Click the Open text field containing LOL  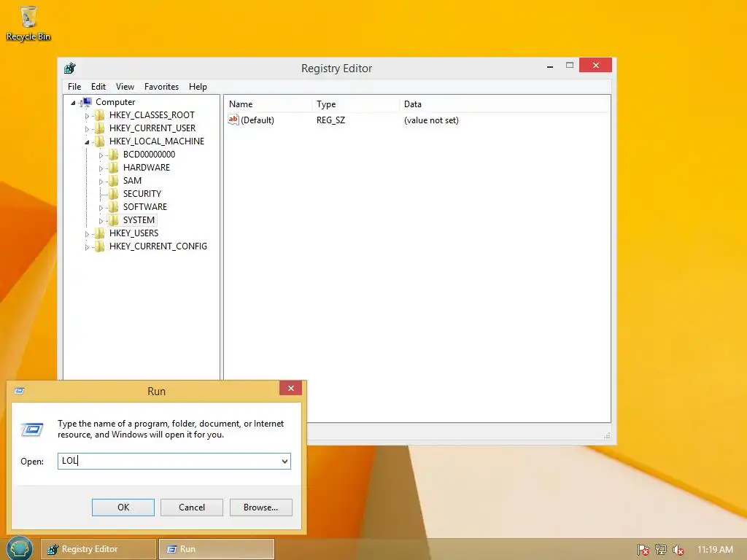174,461
